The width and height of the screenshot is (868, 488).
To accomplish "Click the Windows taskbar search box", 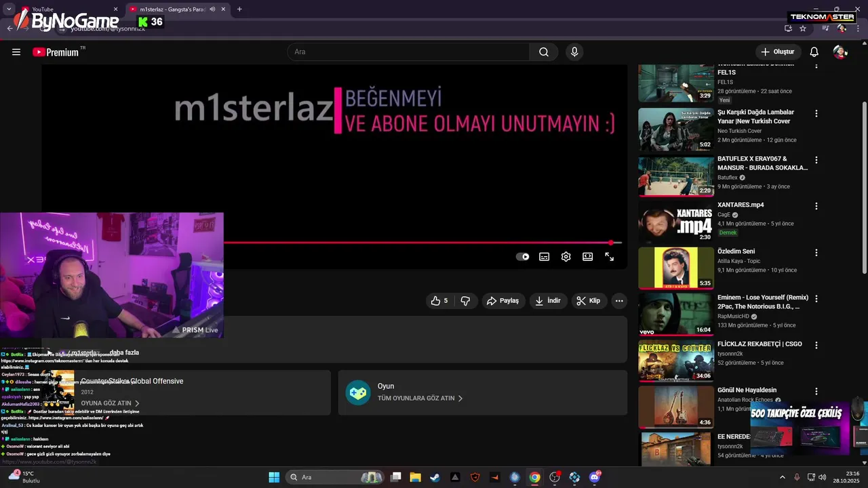I will click(334, 477).
